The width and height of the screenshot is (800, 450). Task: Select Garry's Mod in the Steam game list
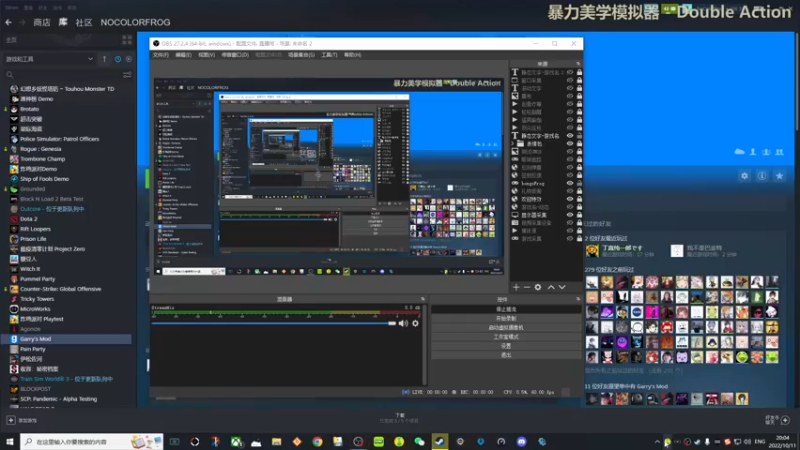pos(67,339)
